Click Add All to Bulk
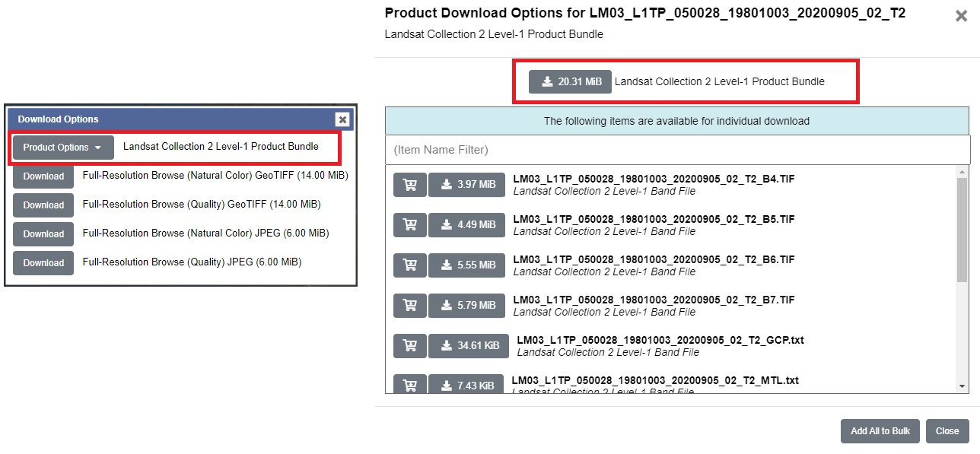The height and width of the screenshot is (454, 980). tap(880, 430)
